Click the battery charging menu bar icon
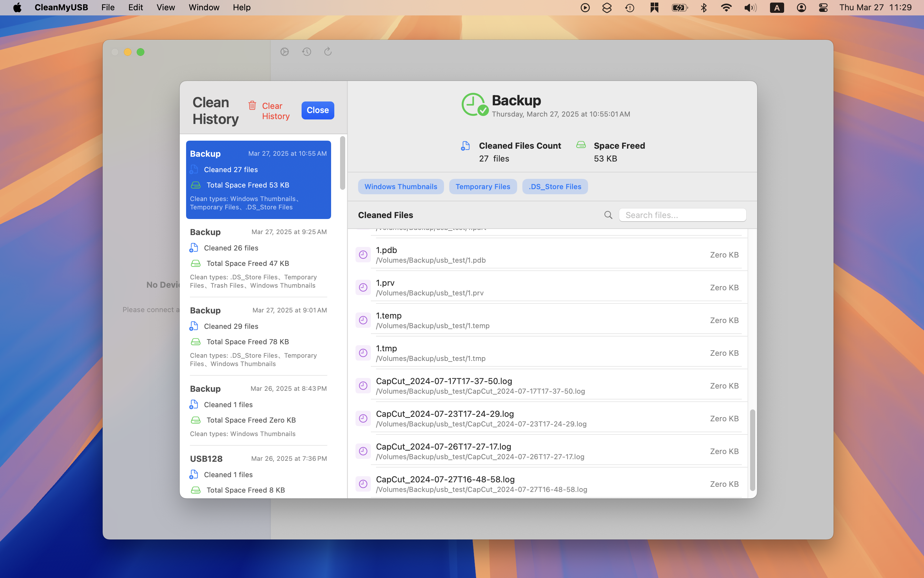The height and width of the screenshot is (578, 924). point(680,8)
